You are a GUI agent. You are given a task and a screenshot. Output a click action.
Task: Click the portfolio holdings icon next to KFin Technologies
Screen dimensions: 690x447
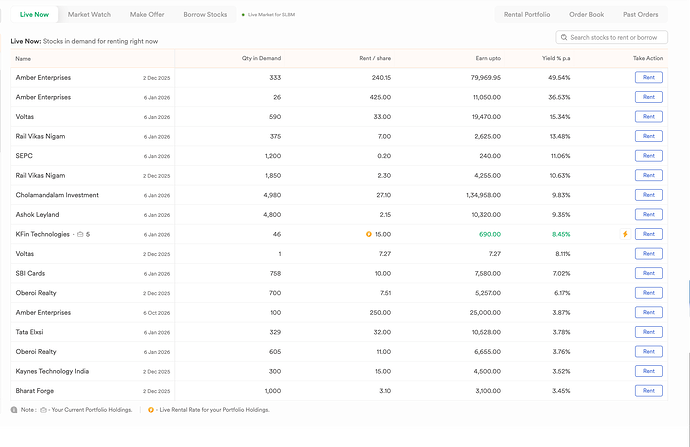click(80, 234)
